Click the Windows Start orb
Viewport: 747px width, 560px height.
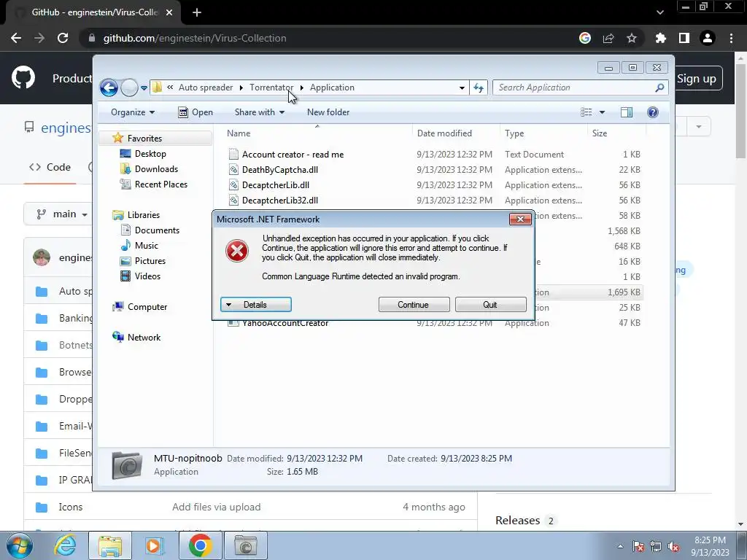[x=20, y=545]
